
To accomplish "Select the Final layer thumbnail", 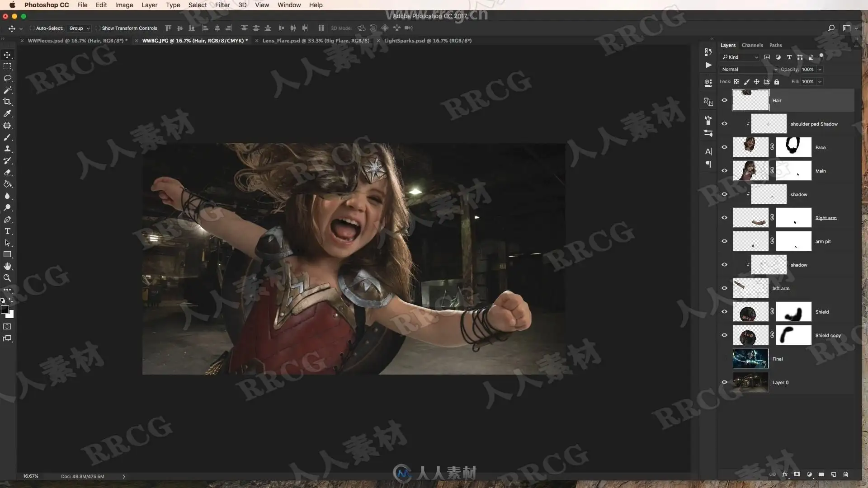I will [750, 359].
